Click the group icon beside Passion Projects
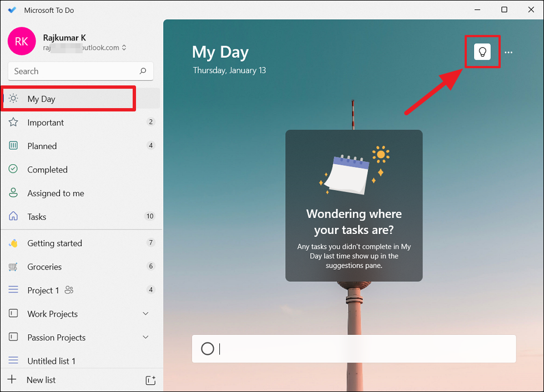The width and height of the screenshot is (544, 392). pyautogui.click(x=13, y=337)
